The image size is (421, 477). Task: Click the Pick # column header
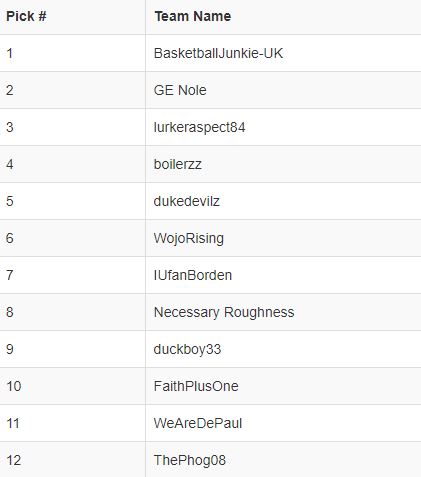pyautogui.click(x=26, y=16)
